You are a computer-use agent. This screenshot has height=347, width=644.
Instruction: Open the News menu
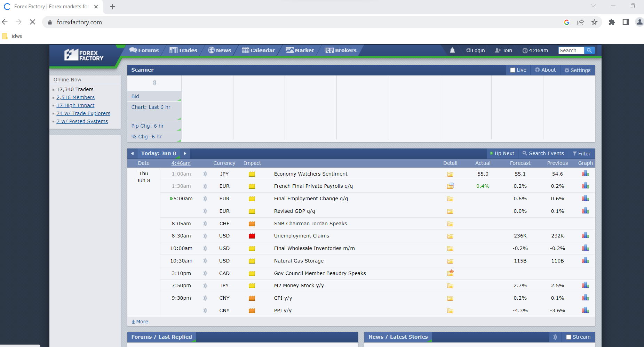point(220,50)
